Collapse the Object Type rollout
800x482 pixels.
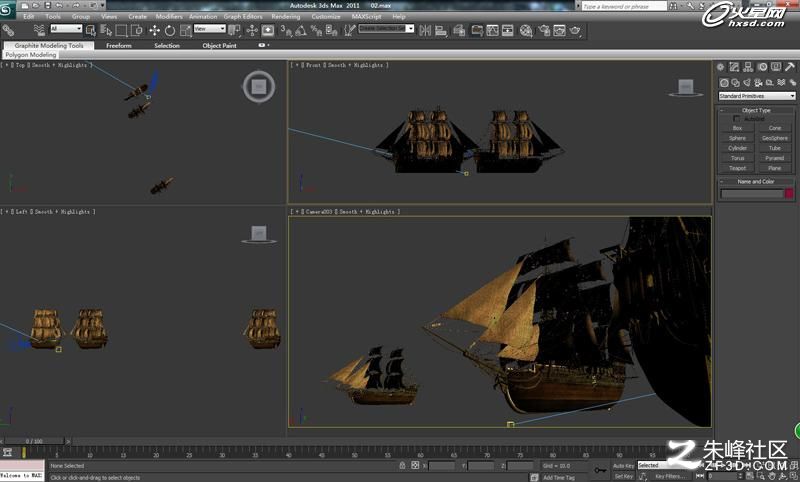click(x=757, y=110)
